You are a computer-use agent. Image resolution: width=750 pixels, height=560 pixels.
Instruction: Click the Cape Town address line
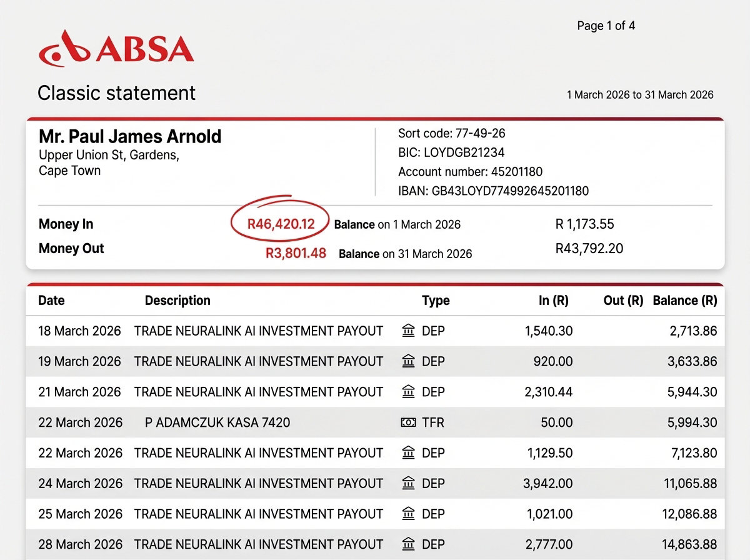coord(69,171)
